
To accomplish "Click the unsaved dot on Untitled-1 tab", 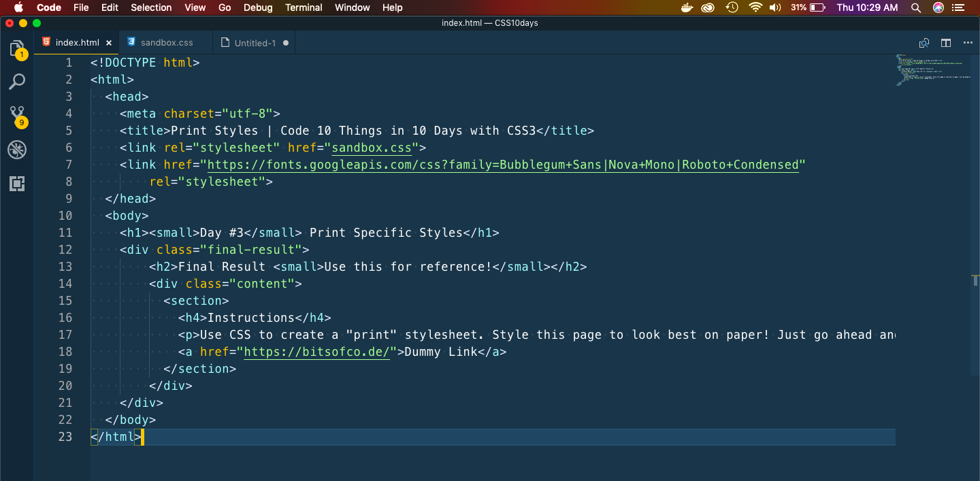I will [286, 43].
